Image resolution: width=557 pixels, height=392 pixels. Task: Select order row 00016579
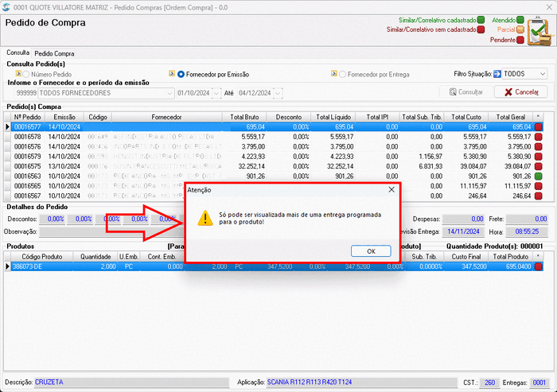273,157
